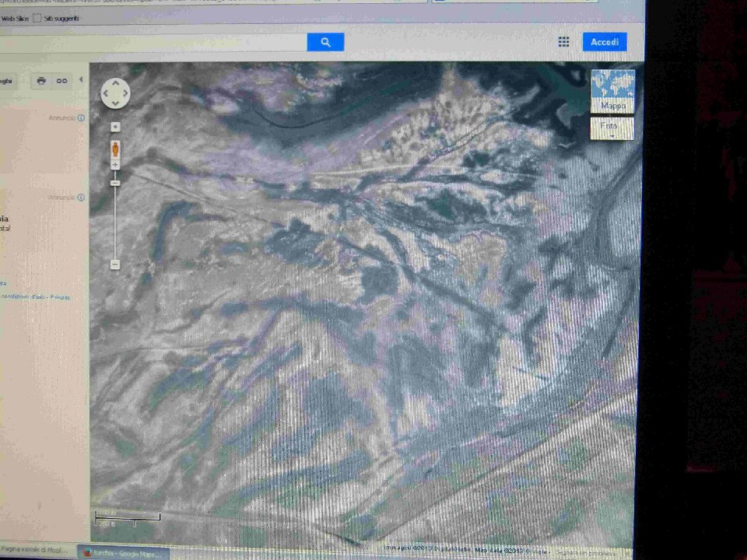Pan the map up
This screenshot has width=747, height=560.
pyautogui.click(x=115, y=83)
